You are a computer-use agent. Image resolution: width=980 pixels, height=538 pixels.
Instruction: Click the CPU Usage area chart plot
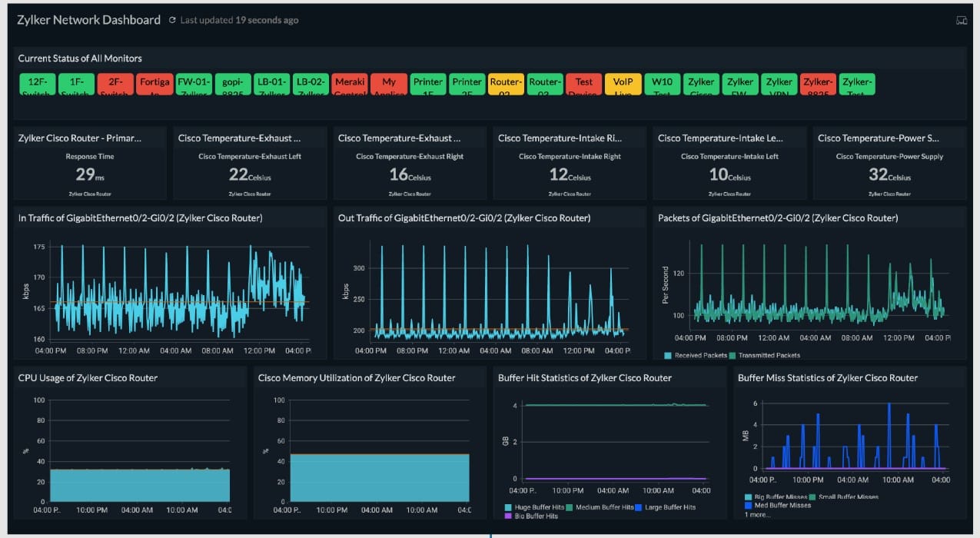coord(140,450)
